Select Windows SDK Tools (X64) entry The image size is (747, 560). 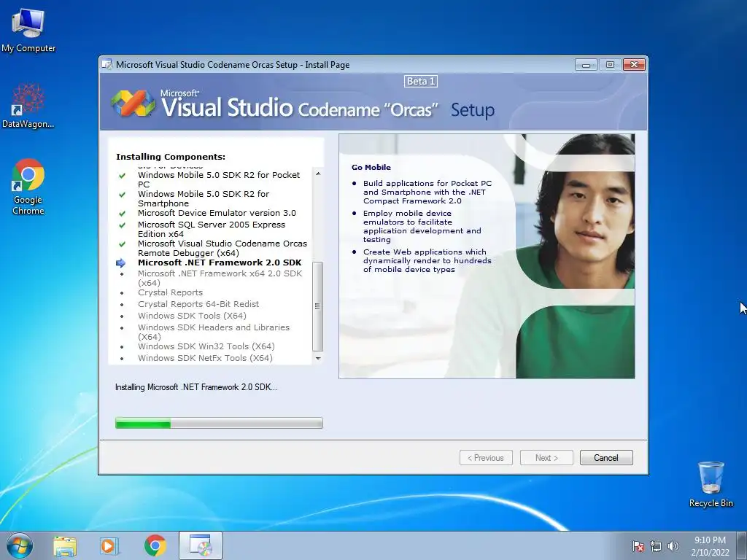click(x=192, y=316)
